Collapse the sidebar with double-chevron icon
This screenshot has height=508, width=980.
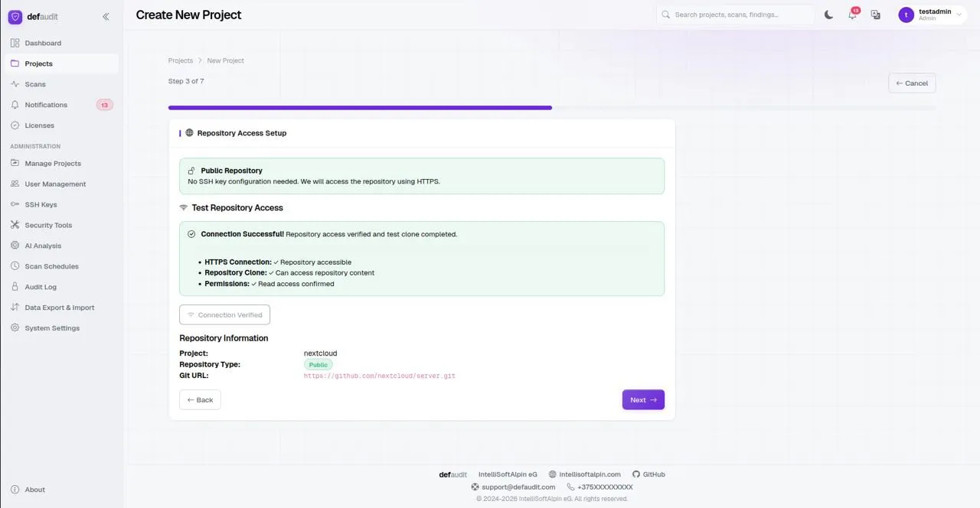click(x=106, y=16)
